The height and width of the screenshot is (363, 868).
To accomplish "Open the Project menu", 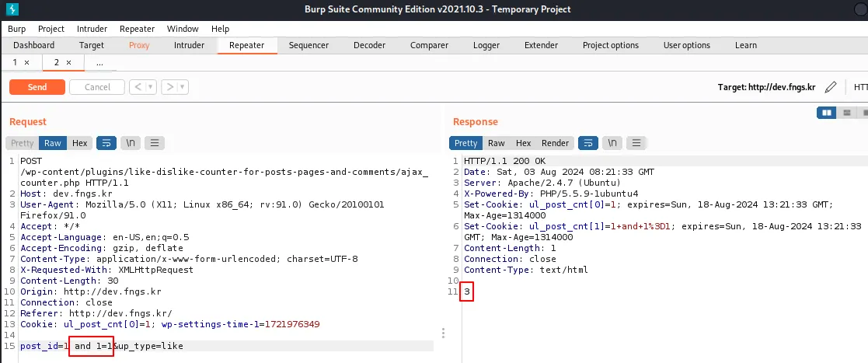I will pyautogui.click(x=51, y=29).
